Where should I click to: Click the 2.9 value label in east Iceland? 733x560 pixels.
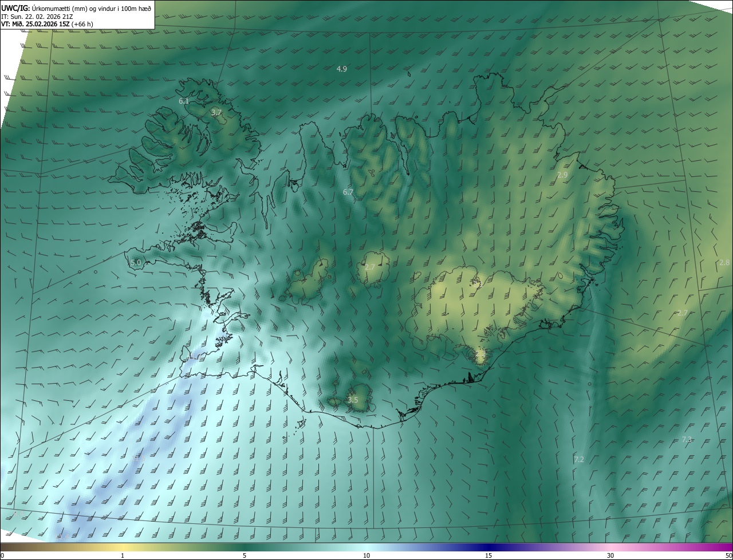coord(562,175)
